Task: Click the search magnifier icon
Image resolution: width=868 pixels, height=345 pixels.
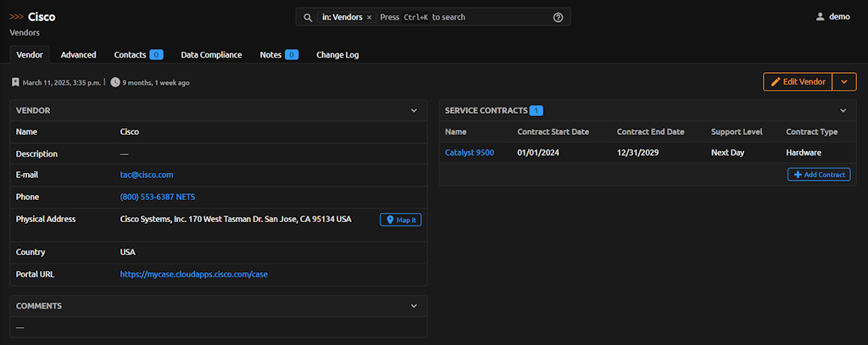Action: 308,17
